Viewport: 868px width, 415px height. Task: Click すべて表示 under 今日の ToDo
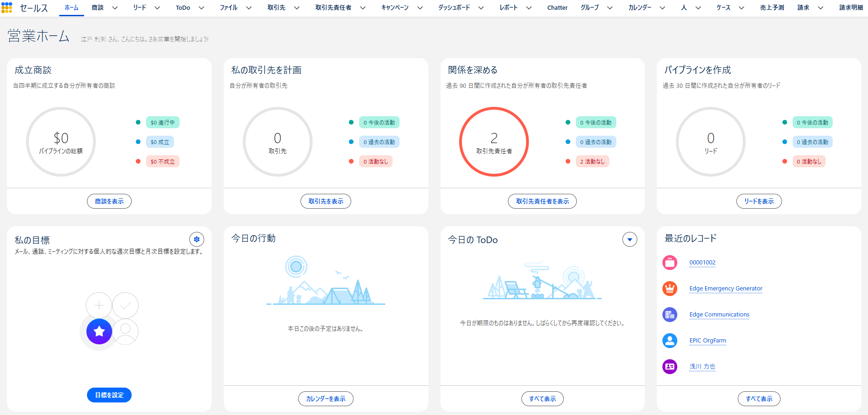coord(542,399)
